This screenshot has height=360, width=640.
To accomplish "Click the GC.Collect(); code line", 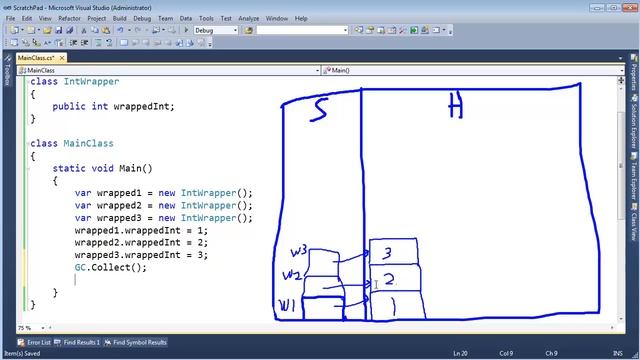I will [x=111, y=267].
